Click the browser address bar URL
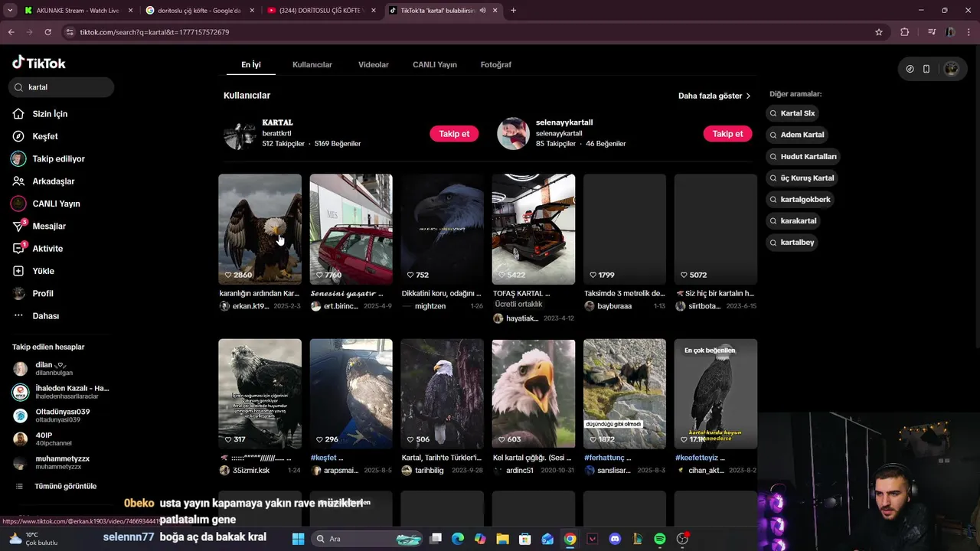980x551 pixels. (155, 32)
